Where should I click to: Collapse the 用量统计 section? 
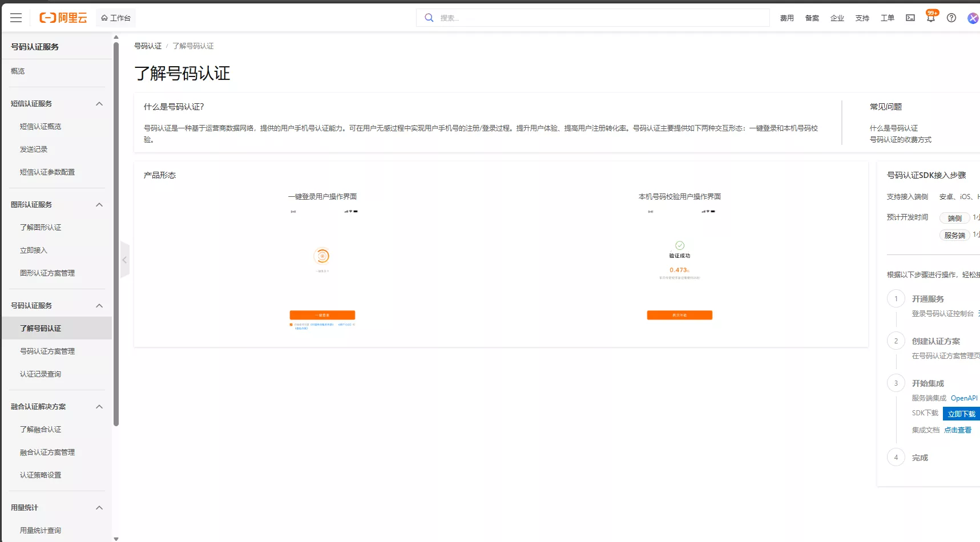tap(99, 507)
